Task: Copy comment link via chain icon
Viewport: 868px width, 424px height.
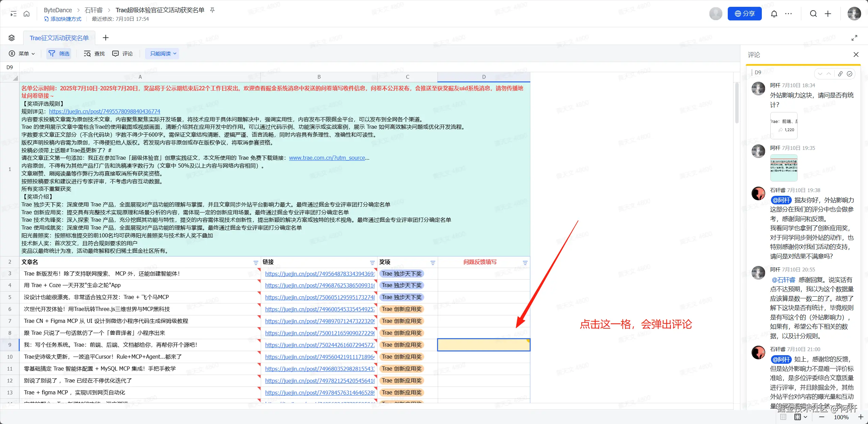Action: tap(840, 74)
